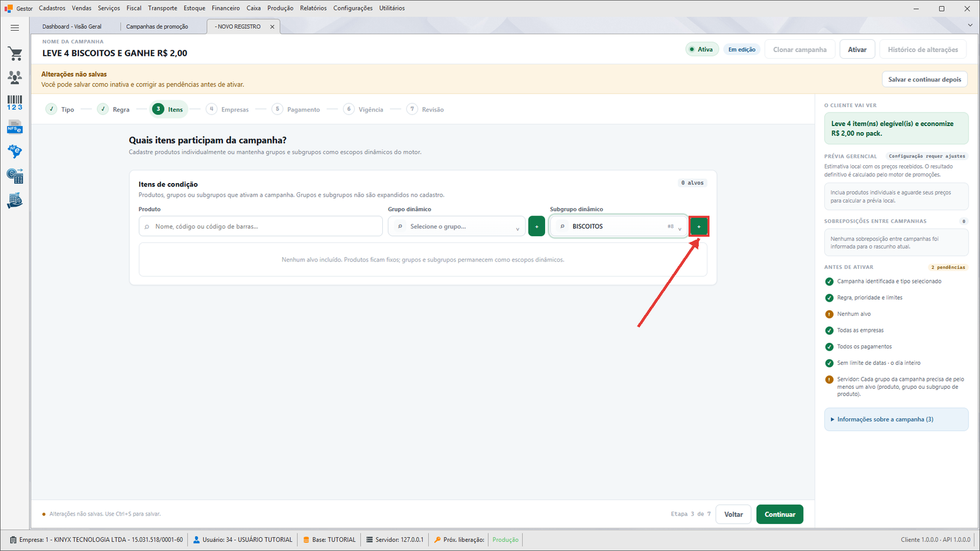Image resolution: width=980 pixels, height=551 pixels.
Task: Click the Continuar button
Action: point(780,514)
